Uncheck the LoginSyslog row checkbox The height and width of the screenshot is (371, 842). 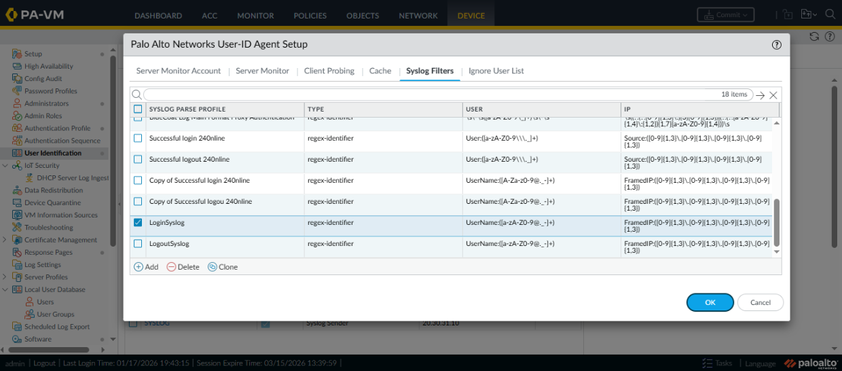138,222
